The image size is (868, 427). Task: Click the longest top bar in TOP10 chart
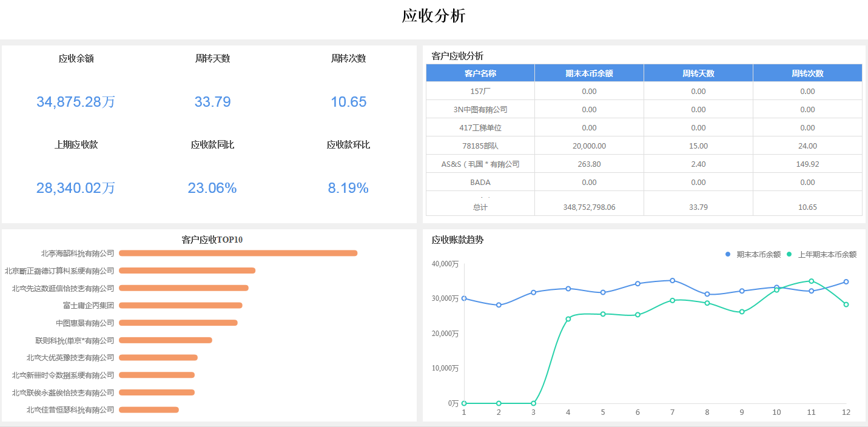tap(238, 253)
